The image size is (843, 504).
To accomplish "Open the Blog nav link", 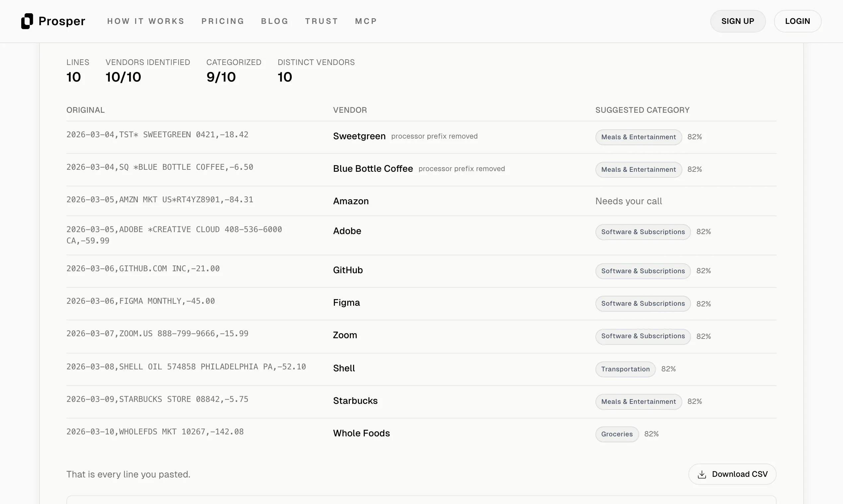I will tap(275, 21).
